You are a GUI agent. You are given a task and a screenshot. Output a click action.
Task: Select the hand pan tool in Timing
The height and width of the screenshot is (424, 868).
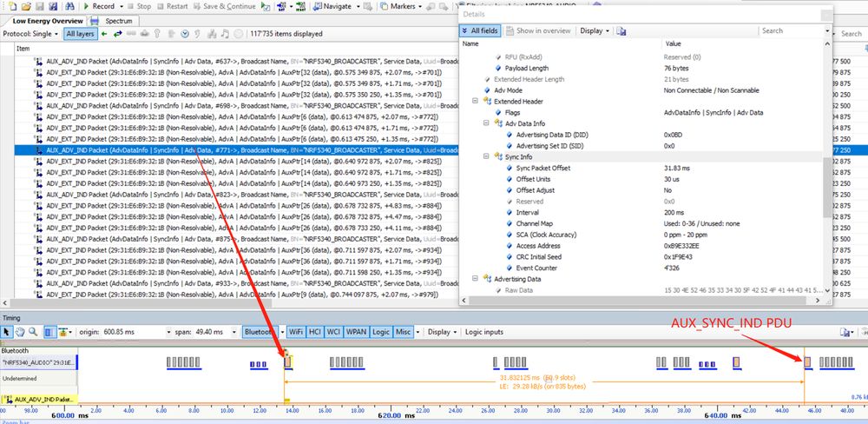pos(19,332)
